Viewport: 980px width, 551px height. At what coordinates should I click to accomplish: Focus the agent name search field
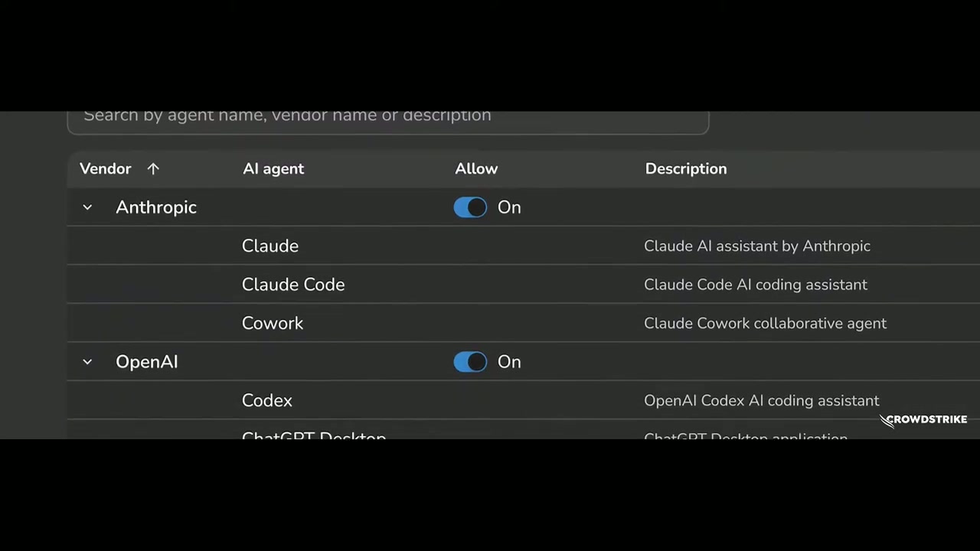pyautogui.click(x=388, y=122)
